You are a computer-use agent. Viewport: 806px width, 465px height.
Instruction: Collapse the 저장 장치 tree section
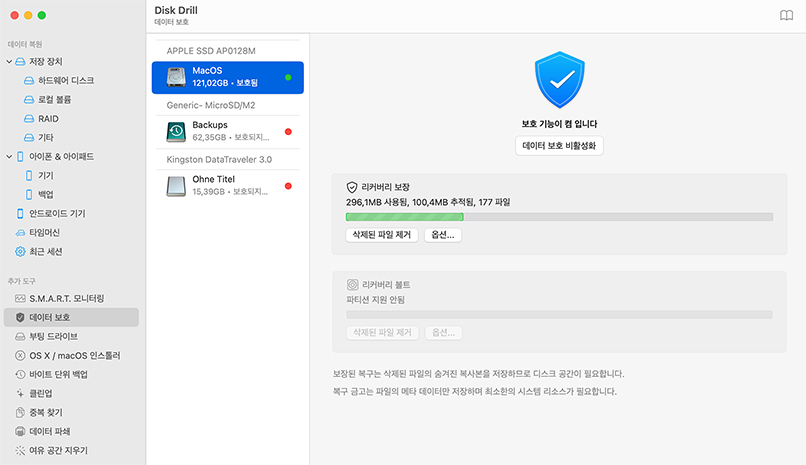tap(9, 62)
